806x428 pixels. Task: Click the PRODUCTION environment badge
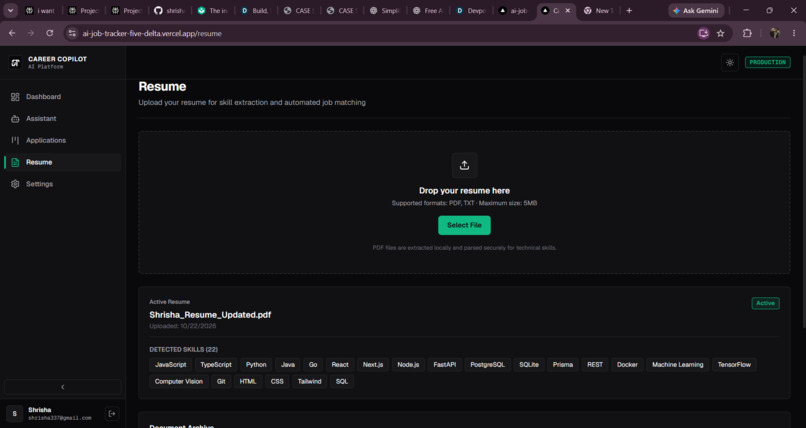(x=767, y=62)
